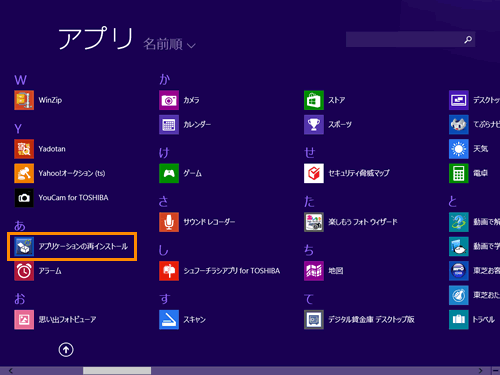The height and width of the screenshot is (375, 500).
Task: Select the あ group header
Action: (x=20, y=226)
